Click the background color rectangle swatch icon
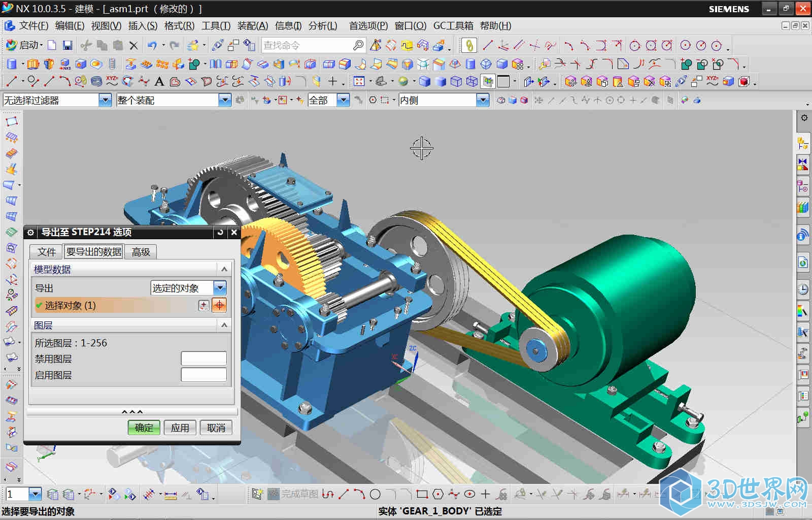 (x=503, y=81)
